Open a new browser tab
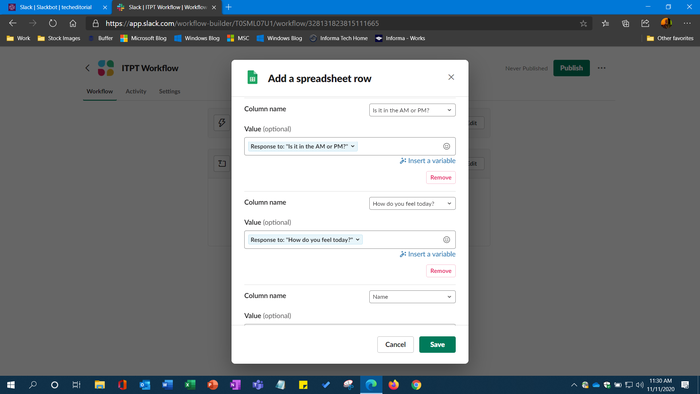 tap(229, 7)
